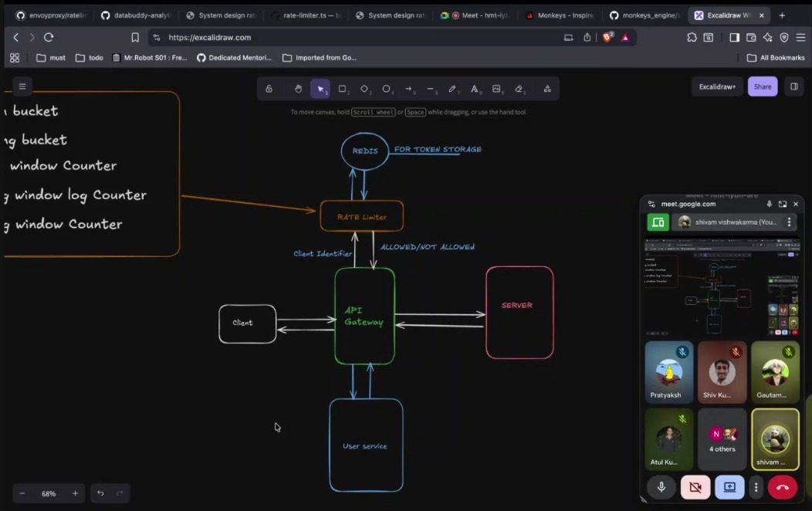This screenshot has width=812, height=511.
Task: Select the Rectangle shape tool
Action: pyautogui.click(x=342, y=89)
